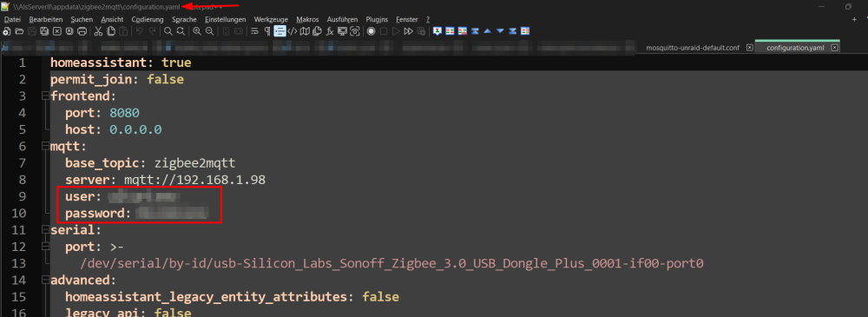
Task: Click the Zoom In icon
Action: click(x=197, y=31)
